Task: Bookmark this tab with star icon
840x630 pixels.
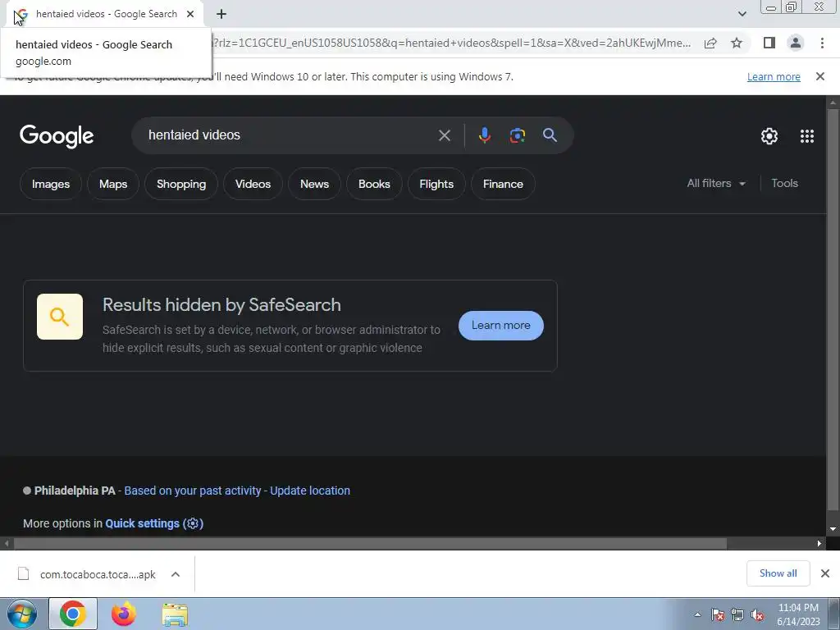Action: coord(737,43)
